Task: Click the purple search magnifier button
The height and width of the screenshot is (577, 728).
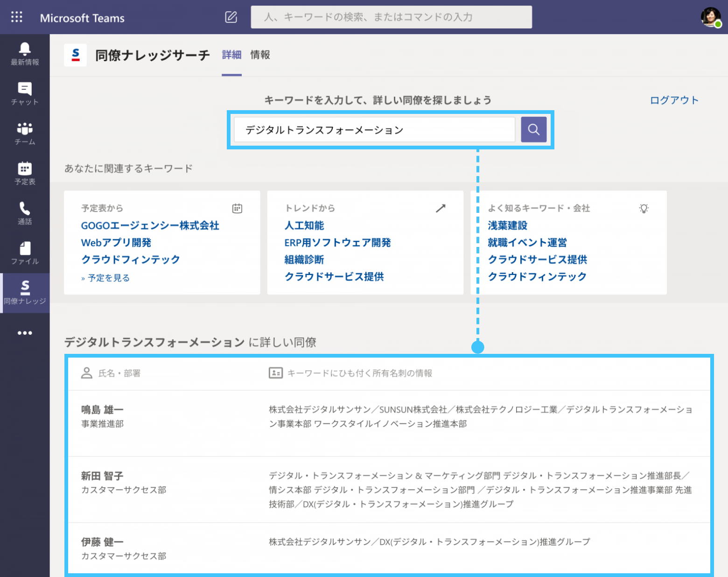Action: (x=534, y=129)
